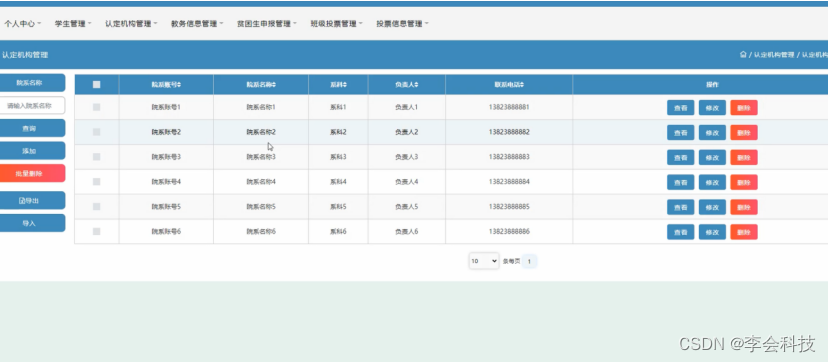Screen dimensions: 831x362
Task: Open the 教务信息管理 dropdown menu
Action: (x=197, y=24)
